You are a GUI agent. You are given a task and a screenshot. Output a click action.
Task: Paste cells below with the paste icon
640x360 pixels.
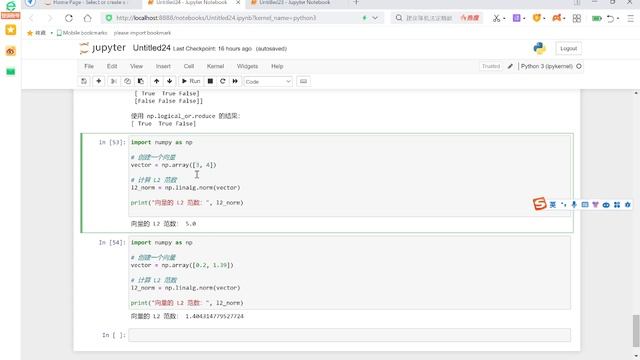140,81
